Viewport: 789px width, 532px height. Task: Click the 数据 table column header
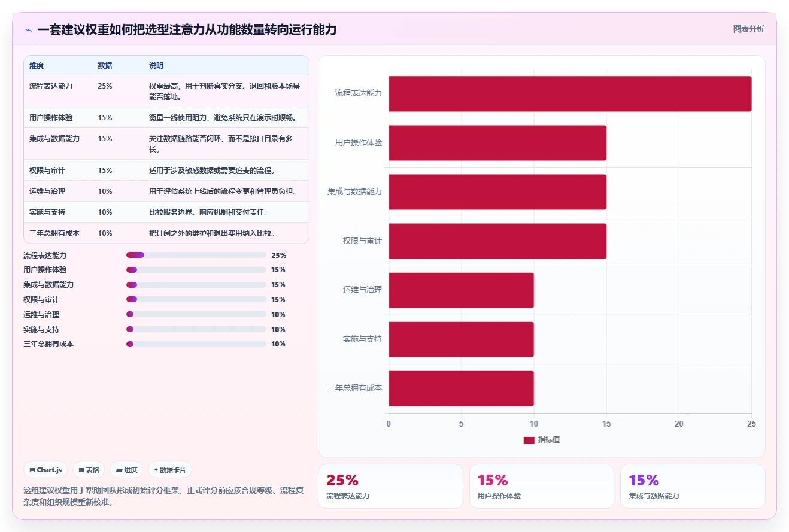pos(105,65)
